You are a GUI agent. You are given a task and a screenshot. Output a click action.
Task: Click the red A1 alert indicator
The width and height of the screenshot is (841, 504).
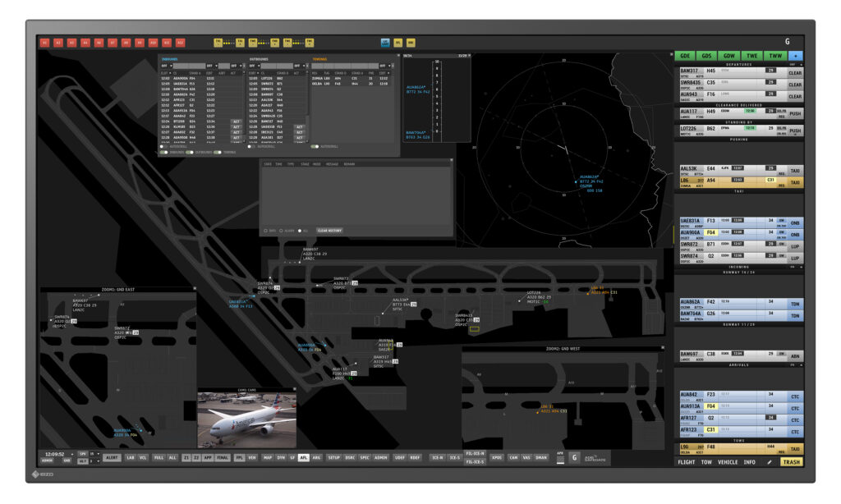point(44,42)
